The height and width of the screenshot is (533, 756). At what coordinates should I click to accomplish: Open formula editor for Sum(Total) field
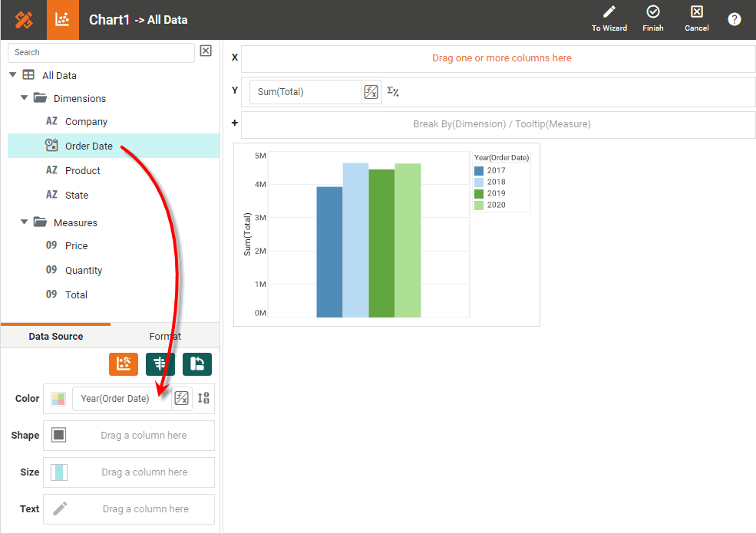pyautogui.click(x=371, y=92)
